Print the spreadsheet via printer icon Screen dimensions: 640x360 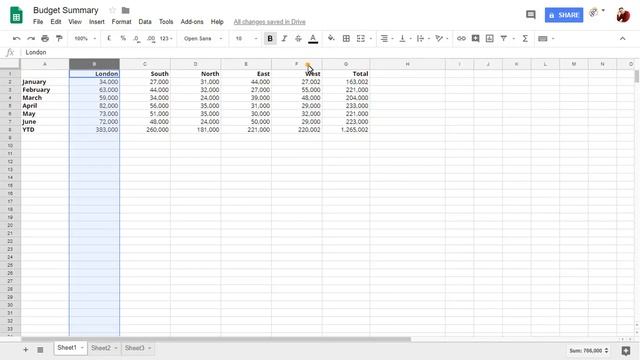pos(45,38)
